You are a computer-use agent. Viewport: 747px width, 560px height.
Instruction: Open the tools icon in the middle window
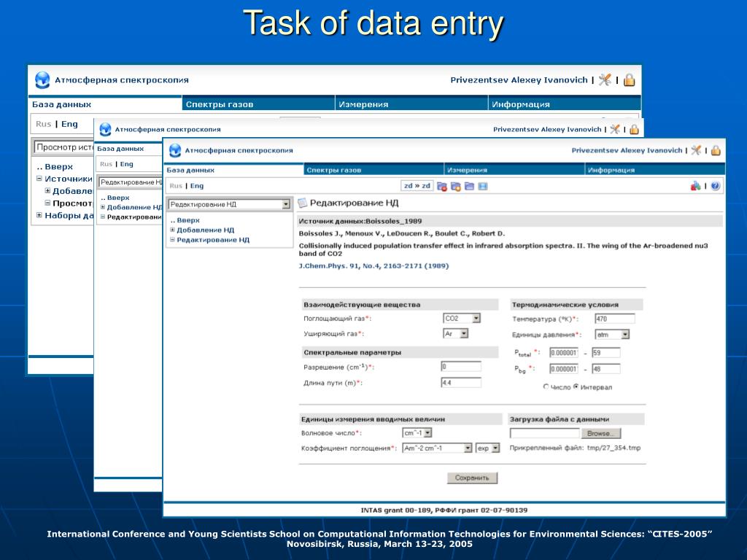click(615, 129)
